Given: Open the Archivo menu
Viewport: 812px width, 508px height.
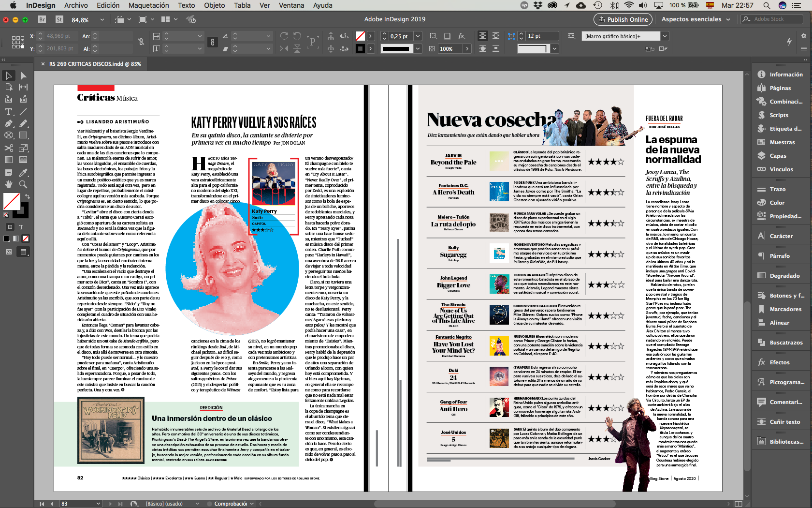Looking at the screenshot, I should [x=76, y=5].
